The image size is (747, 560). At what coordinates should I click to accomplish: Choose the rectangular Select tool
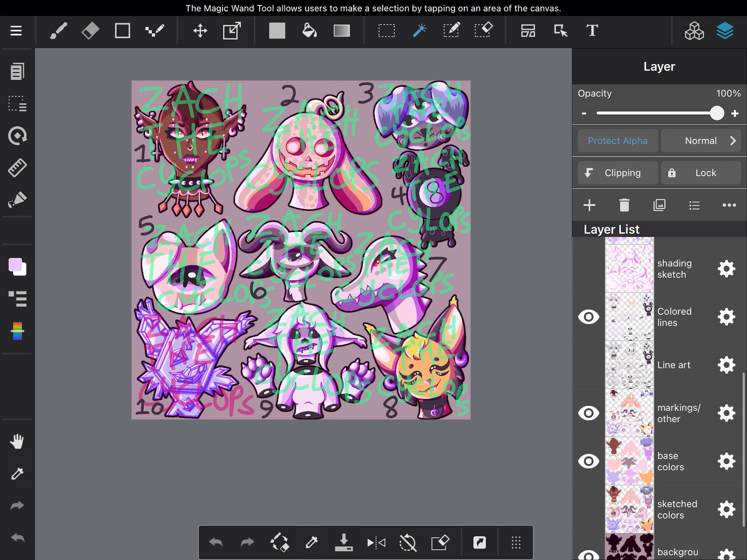[x=386, y=31]
